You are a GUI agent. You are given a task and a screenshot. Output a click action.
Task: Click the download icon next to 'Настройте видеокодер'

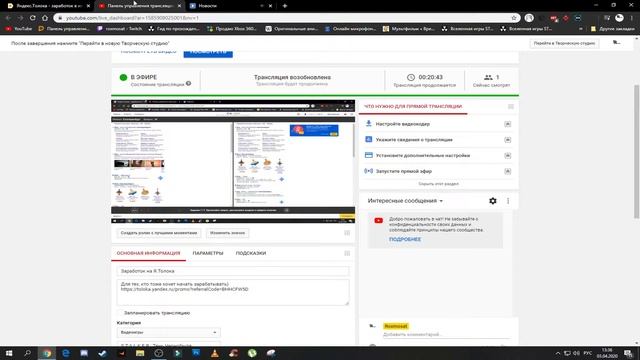click(369, 124)
